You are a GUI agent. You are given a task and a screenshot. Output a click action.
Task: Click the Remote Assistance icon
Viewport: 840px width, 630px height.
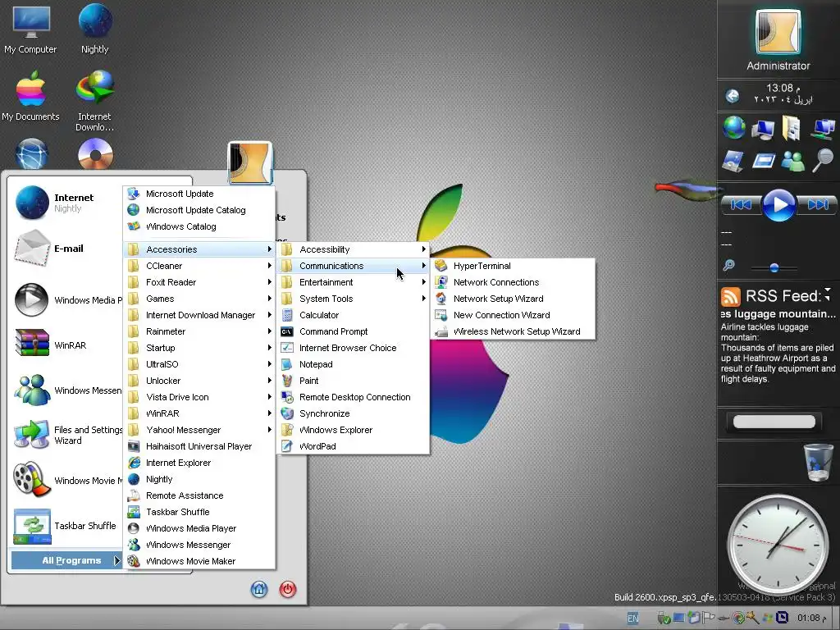[134, 495]
